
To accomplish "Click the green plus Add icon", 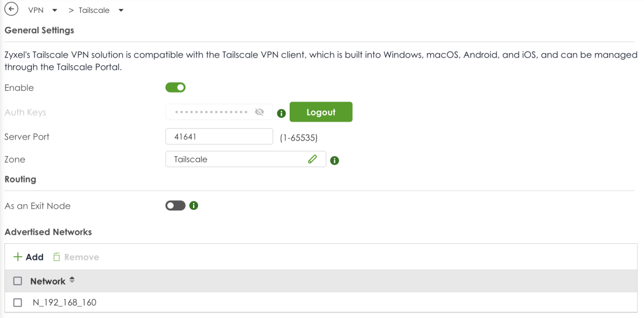I will pos(18,257).
